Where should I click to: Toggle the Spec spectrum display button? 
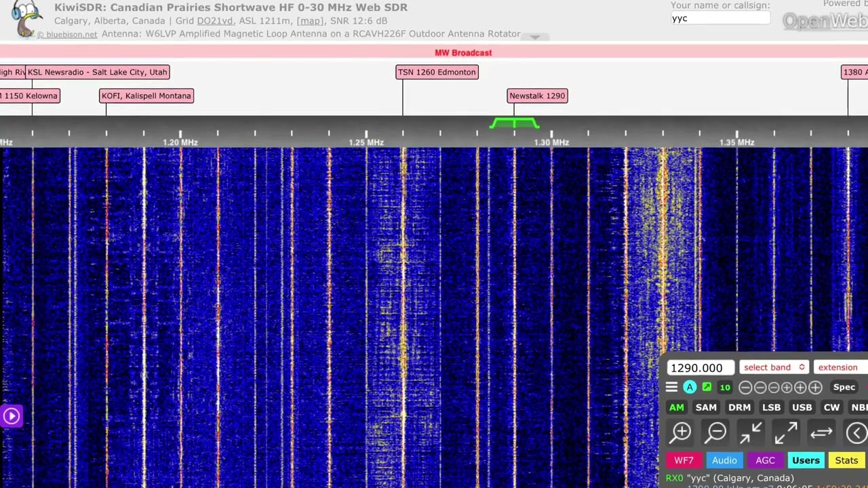[844, 387]
